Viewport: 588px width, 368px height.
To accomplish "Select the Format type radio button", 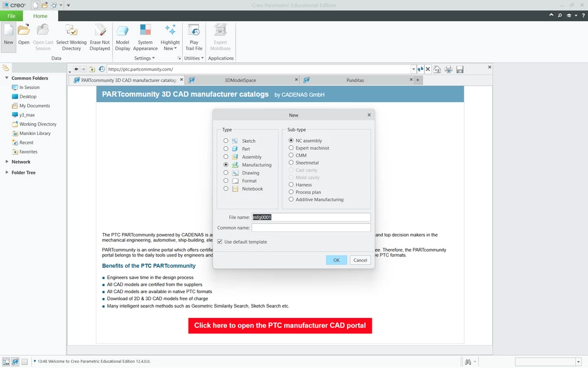I will tap(226, 180).
